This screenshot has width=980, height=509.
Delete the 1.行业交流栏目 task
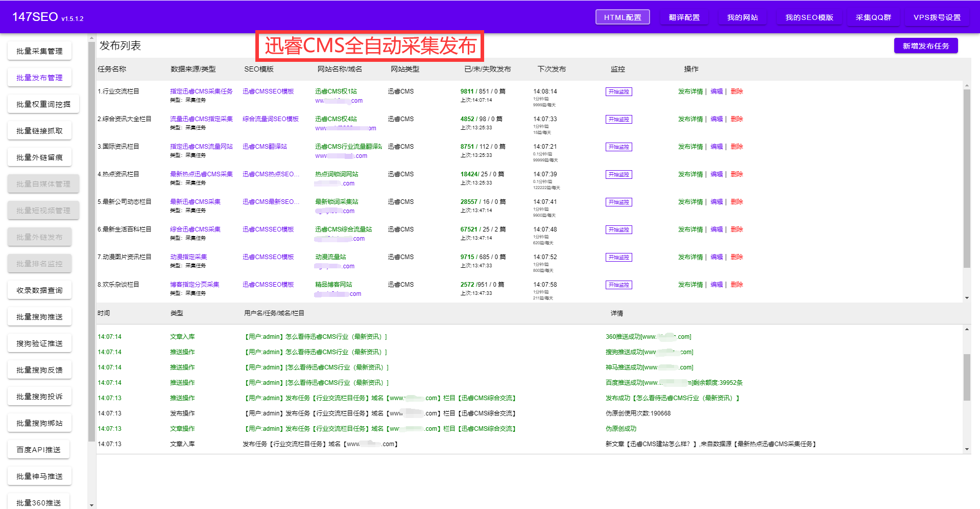pyautogui.click(x=736, y=91)
